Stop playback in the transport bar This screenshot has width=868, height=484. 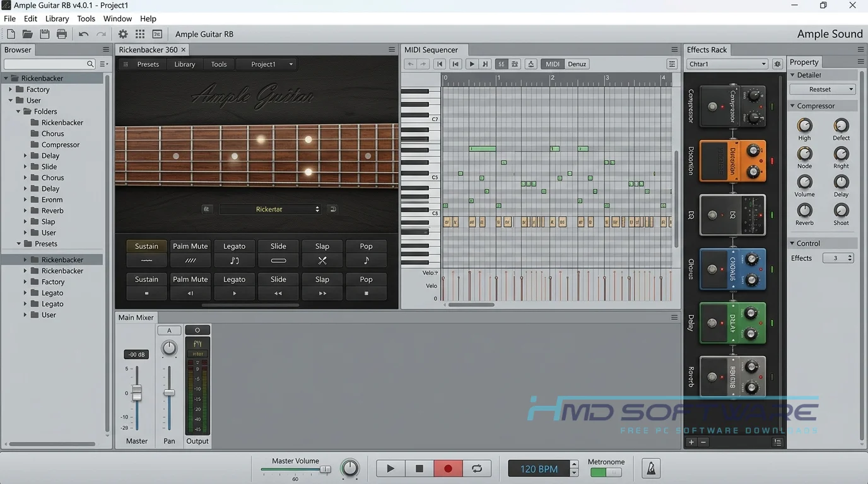[419, 468]
